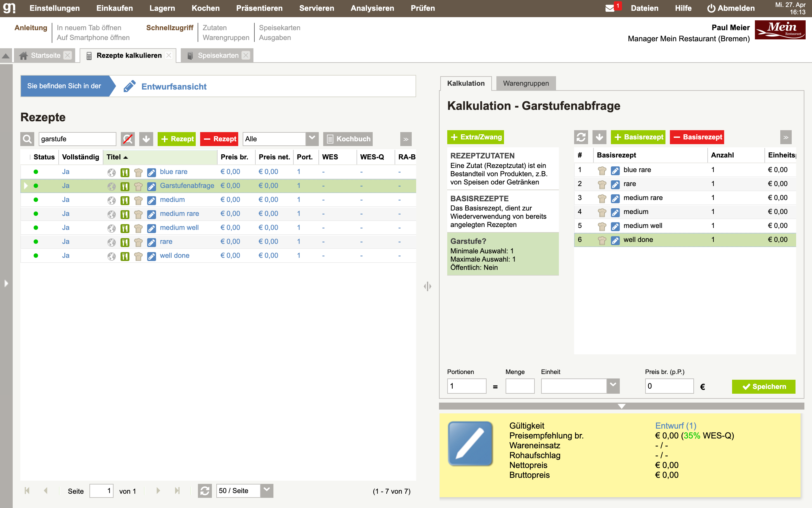Click the download arrow in Basisrezept toolbar

tap(599, 137)
